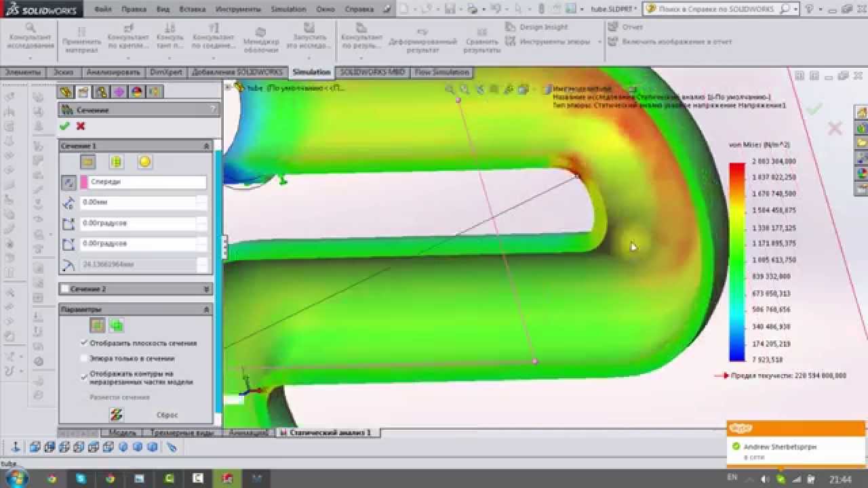Open the PropertyManager tab icon
Screen dimensions: 868x488
click(83, 92)
